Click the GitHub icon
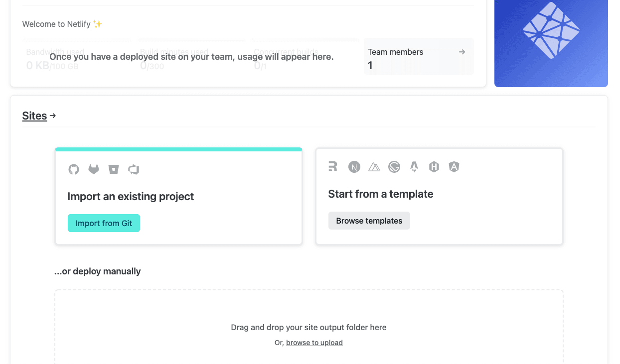 pos(74,169)
